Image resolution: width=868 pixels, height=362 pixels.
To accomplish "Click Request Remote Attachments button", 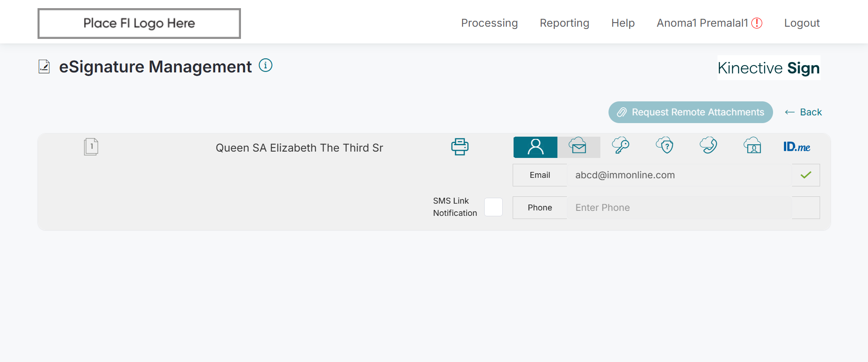I will click(x=690, y=112).
